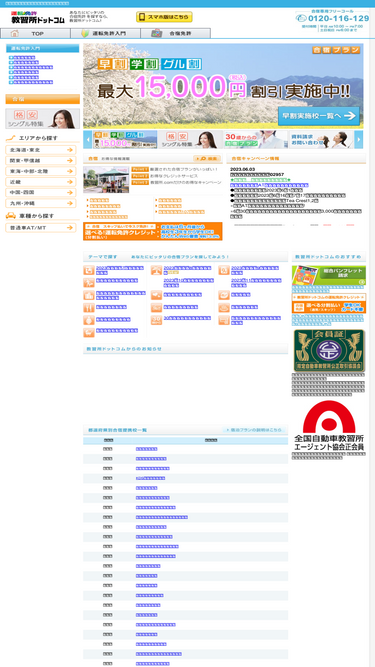Open the 運転免許入門 navigation tab
The width and height of the screenshot is (375, 667).
point(105,33)
